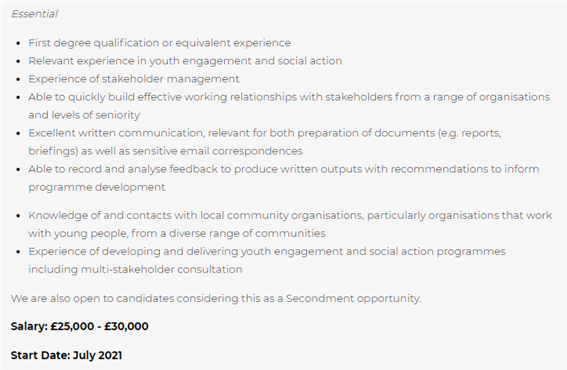This screenshot has height=370, width=567.
Task: Click 'including multi-stakeholder consultation' line
Action: 135,269
